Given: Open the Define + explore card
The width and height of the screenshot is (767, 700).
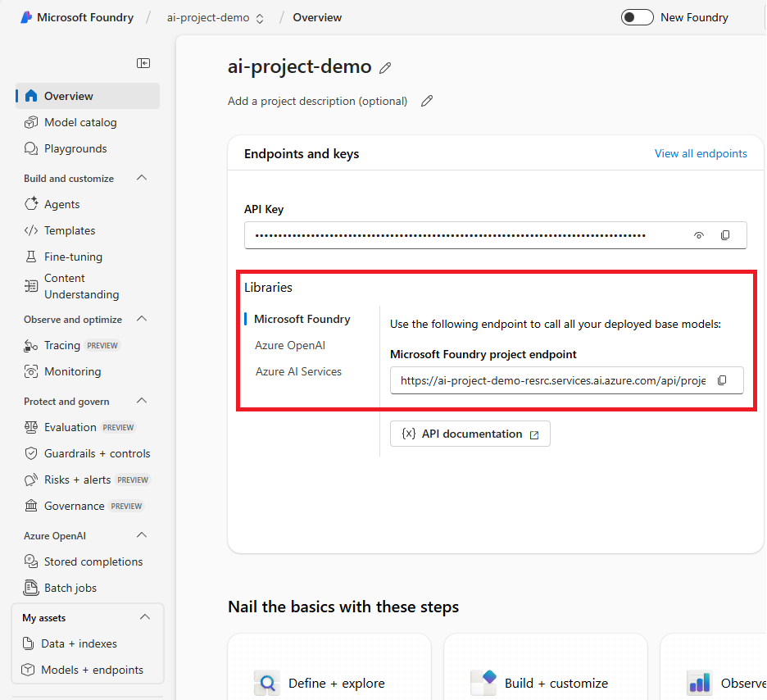Looking at the screenshot, I should 329,667.
